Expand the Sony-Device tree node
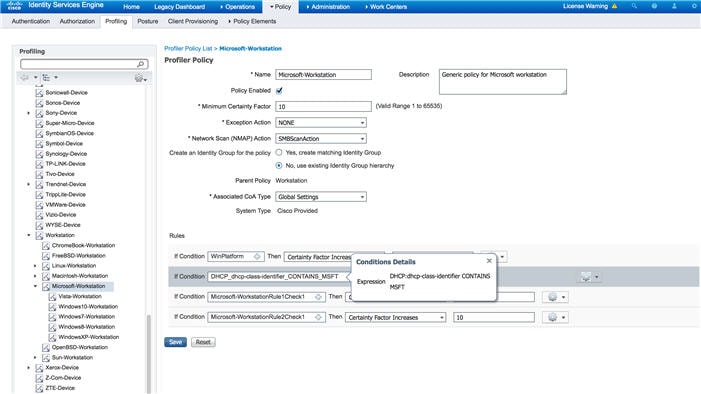 (29, 113)
